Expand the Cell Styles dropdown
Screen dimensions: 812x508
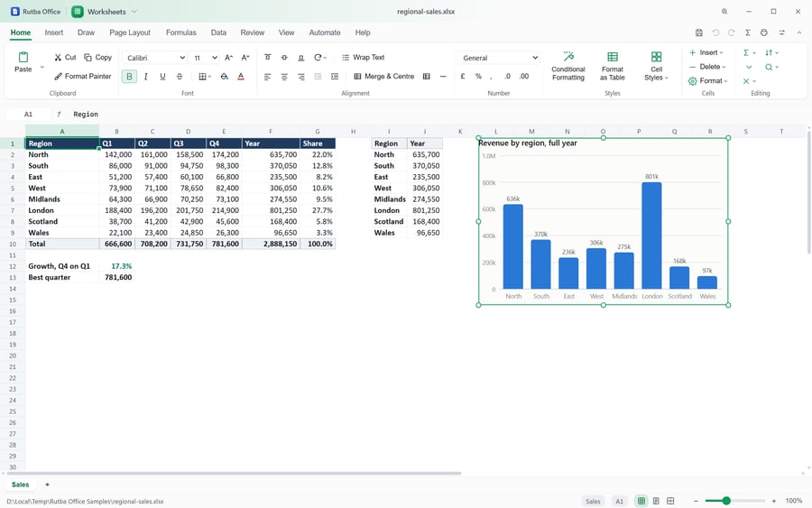[x=656, y=66]
